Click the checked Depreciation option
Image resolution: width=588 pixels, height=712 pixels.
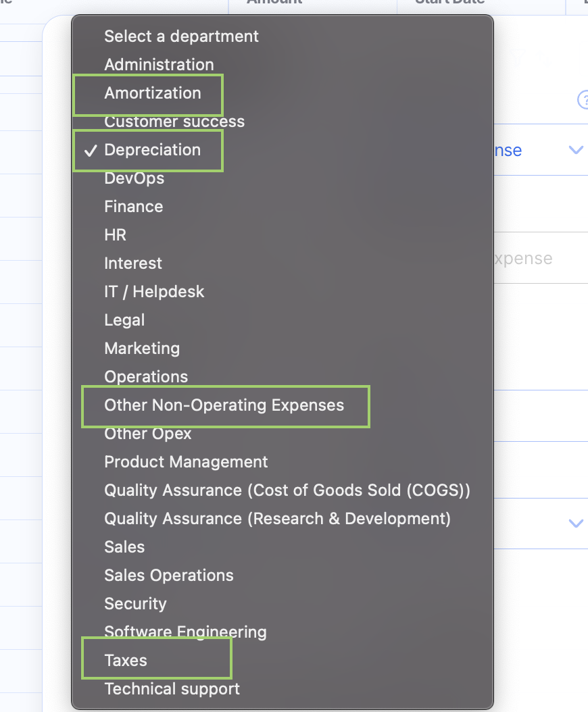(153, 150)
